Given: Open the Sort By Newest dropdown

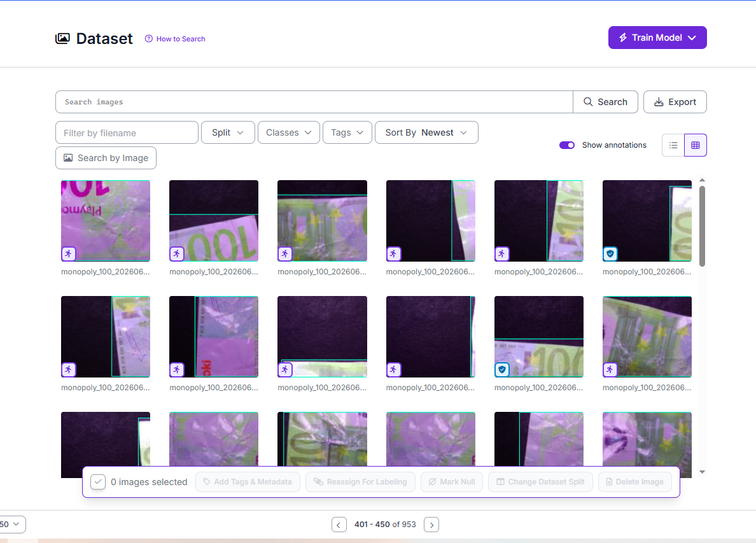Looking at the screenshot, I should click(426, 132).
